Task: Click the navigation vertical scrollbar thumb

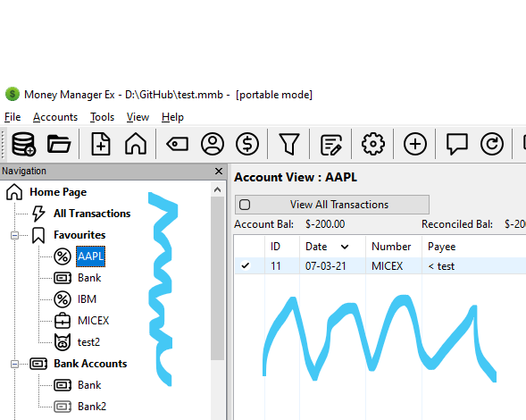Action: 217,278
